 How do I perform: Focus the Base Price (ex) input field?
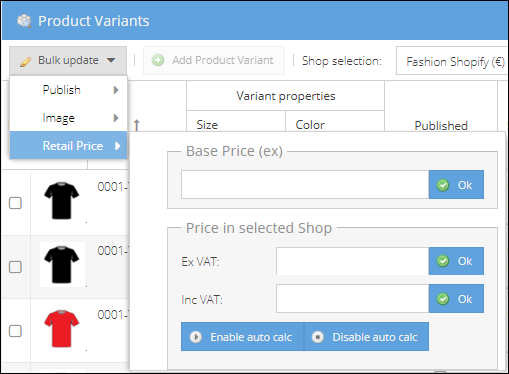click(305, 185)
